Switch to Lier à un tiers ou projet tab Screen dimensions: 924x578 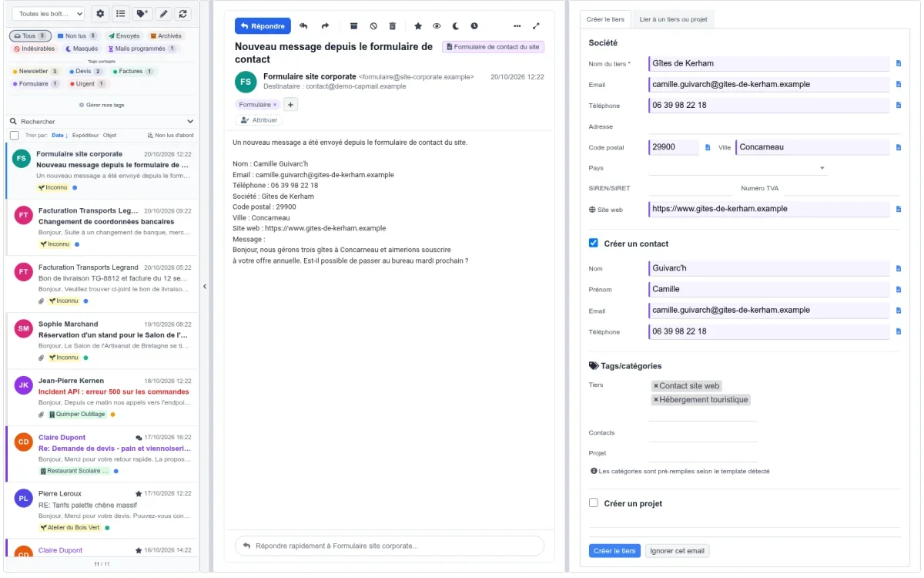coord(673,19)
